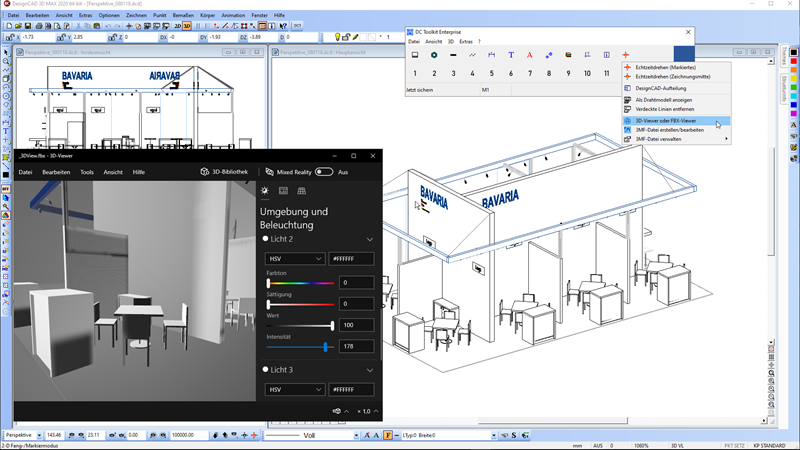Toggle the highlighted F button in bottom toolbar
800x450 pixels.
click(x=388, y=435)
